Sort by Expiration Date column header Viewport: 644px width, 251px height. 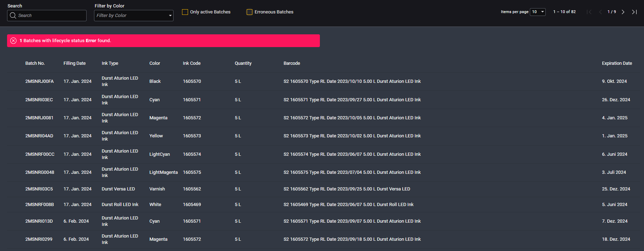click(x=617, y=63)
